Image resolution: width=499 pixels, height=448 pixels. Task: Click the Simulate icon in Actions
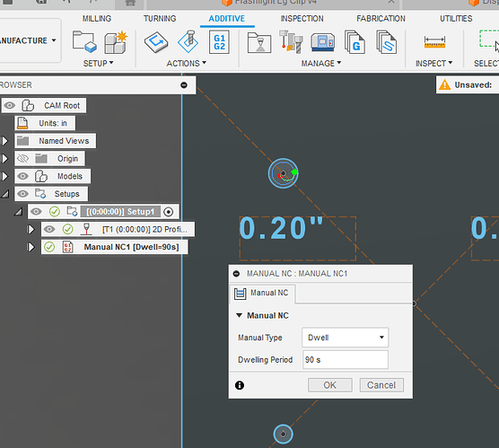click(x=188, y=41)
